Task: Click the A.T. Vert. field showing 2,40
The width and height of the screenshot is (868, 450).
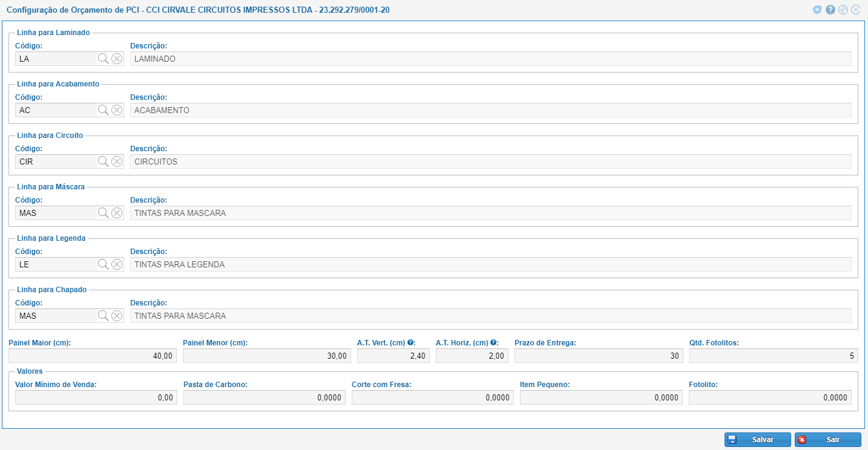Action: click(x=393, y=356)
